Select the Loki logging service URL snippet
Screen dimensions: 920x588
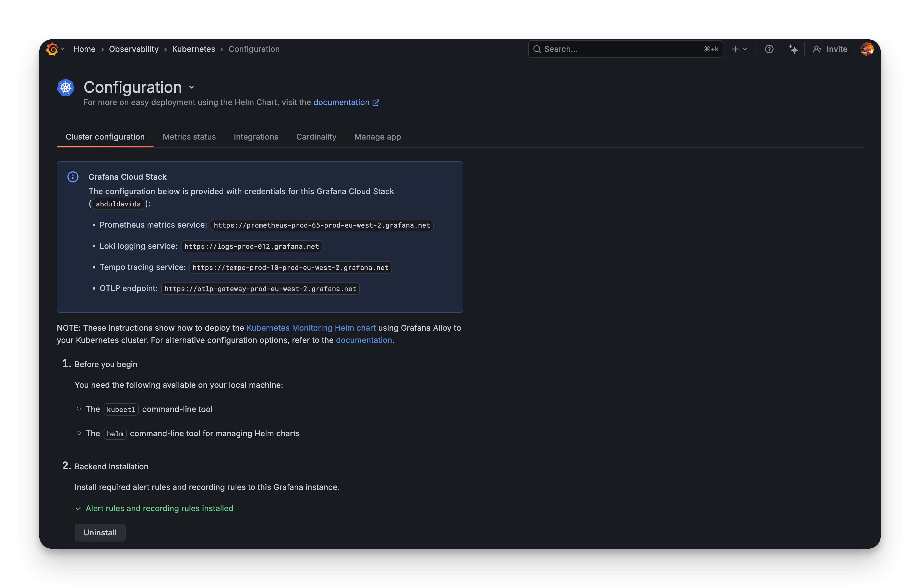[251, 246]
